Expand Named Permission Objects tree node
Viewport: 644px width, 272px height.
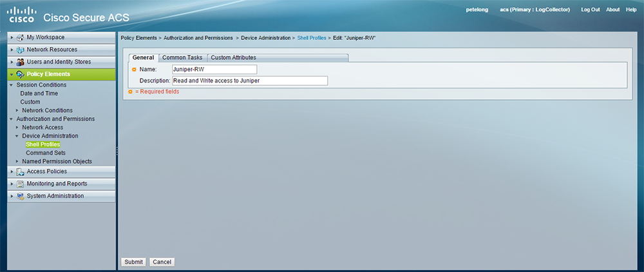pos(17,161)
